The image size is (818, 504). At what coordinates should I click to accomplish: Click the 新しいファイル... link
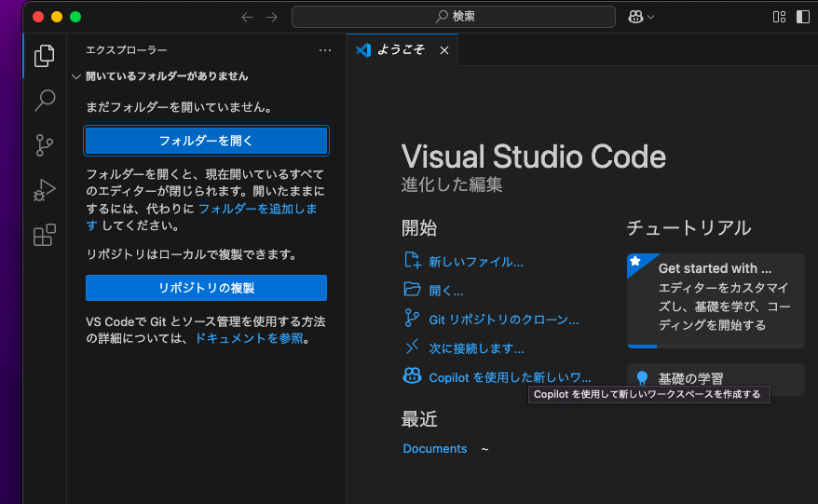pyautogui.click(x=476, y=262)
